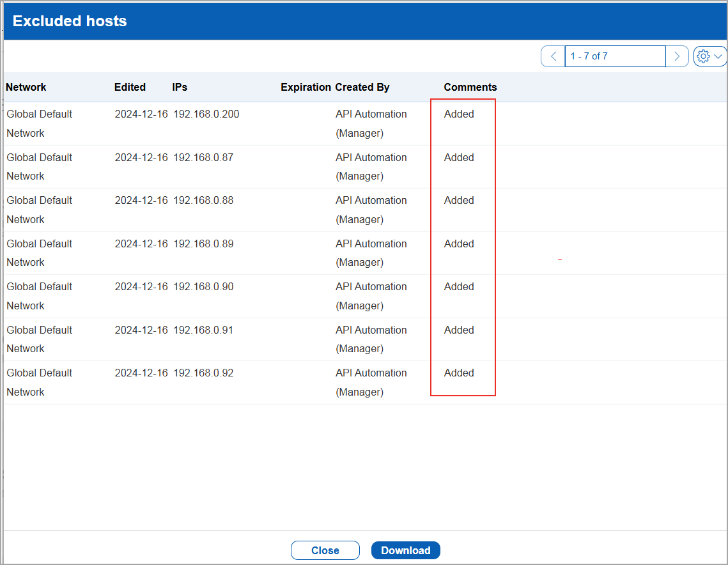The width and height of the screenshot is (728, 565).
Task: Expand the gear icon dropdown chevron
Action: [718, 56]
